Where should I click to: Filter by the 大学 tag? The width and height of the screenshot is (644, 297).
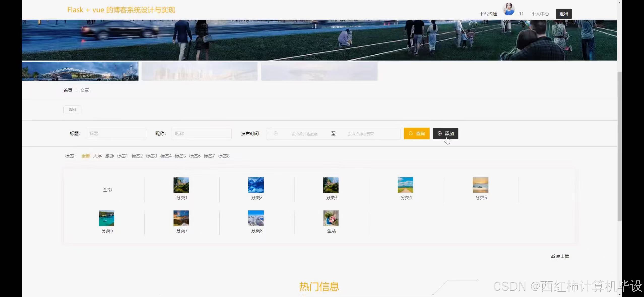[98, 156]
